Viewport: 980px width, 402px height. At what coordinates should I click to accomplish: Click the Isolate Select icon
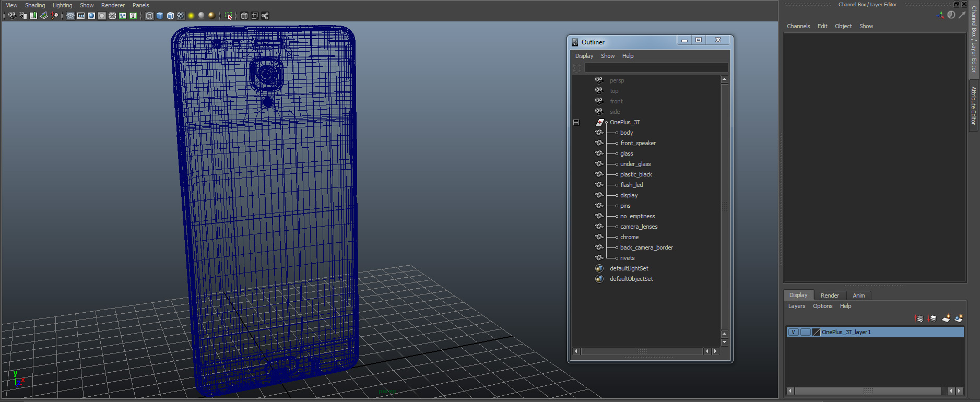coord(228,16)
